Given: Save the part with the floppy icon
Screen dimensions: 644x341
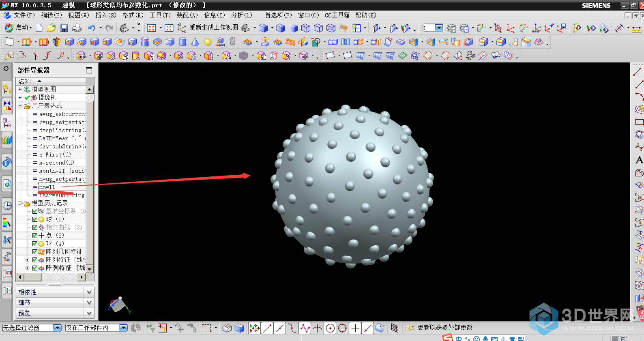Looking at the screenshot, I should [x=64, y=28].
